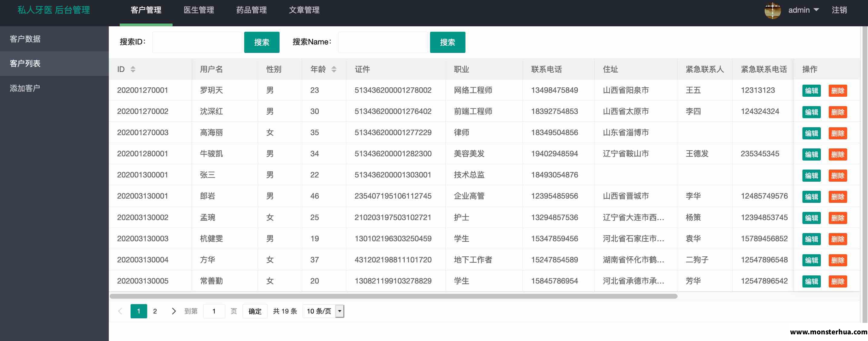
Task: Select page 1 in pagination
Action: coord(138,311)
